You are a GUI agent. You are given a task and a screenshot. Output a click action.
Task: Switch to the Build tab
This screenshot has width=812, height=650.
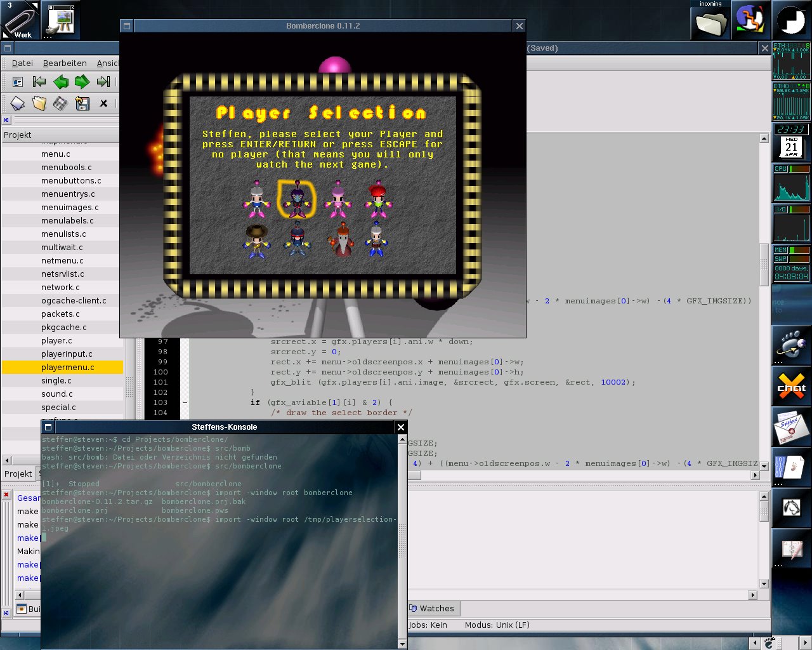pos(28,609)
